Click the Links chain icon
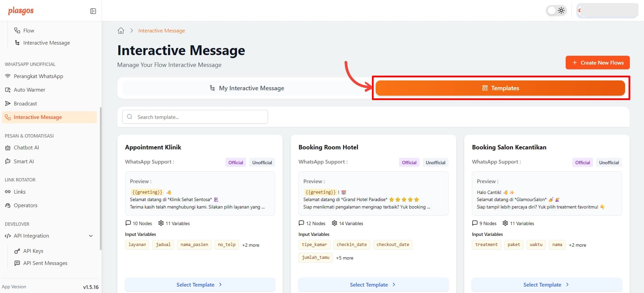Image resolution: width=644 pixels, height=293 pixels. click(8, 192)
